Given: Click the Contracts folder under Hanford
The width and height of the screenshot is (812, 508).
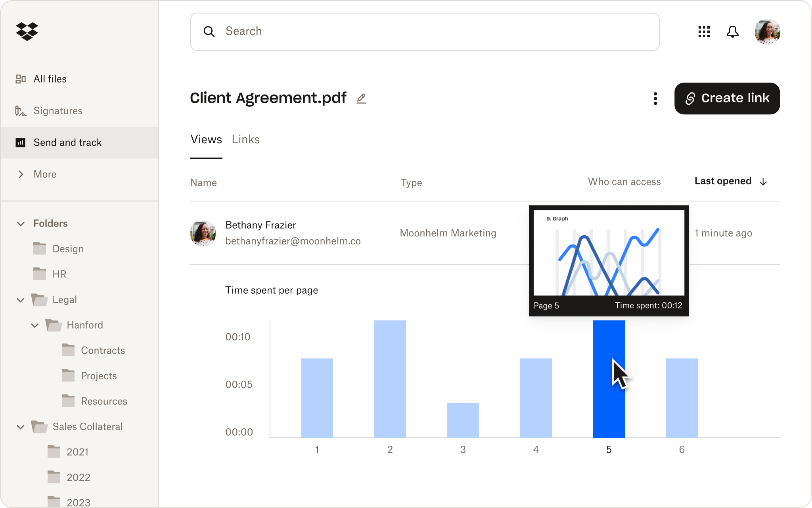Looking at the screenshot, I should pyautogui.click(x=102, y=349).
